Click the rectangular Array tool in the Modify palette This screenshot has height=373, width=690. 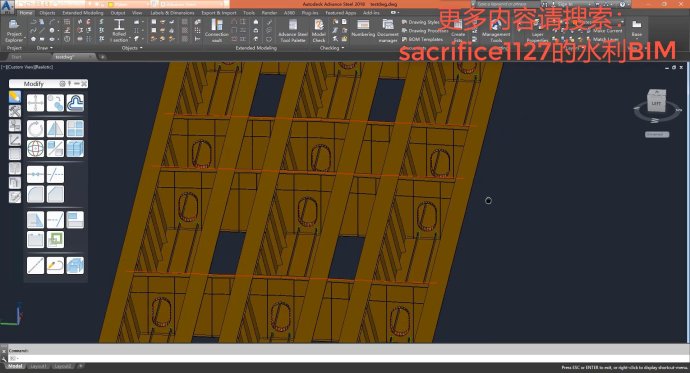(x=75, y=129)
